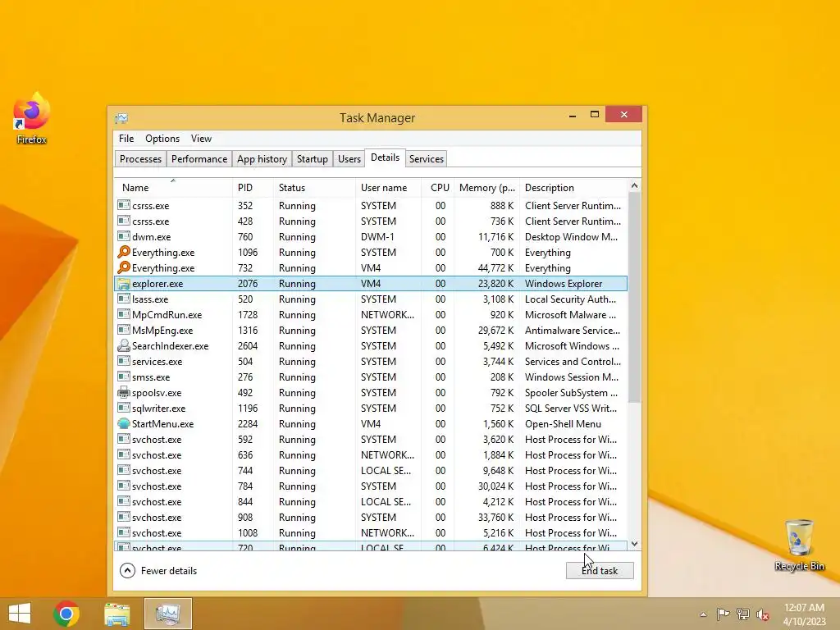The height and width of the screenshot is (630, 840).
Task: Open the Windows Start button
Action: point(20,614)
